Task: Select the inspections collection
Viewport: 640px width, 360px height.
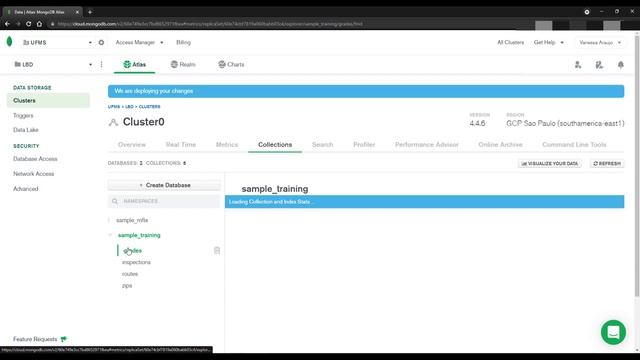Action: 136,262
